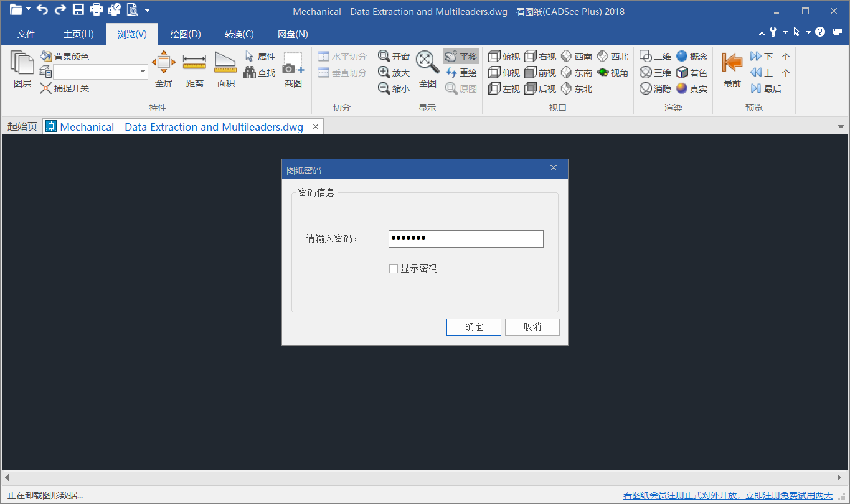The width and height of the screenshot is (850, 504).
Task: Activate the 平移 pan tool
Action: [x=461, y=56]
